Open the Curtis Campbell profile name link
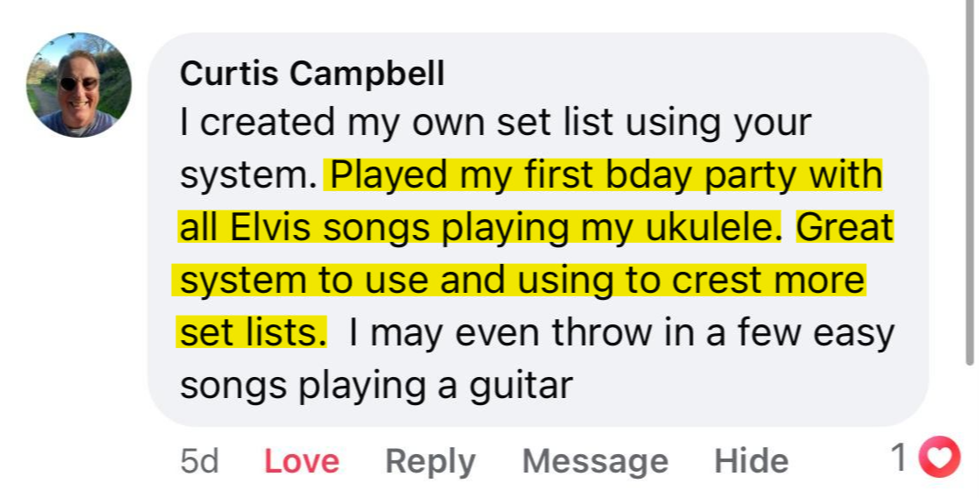Screen dimensions: 980x498 312,75
